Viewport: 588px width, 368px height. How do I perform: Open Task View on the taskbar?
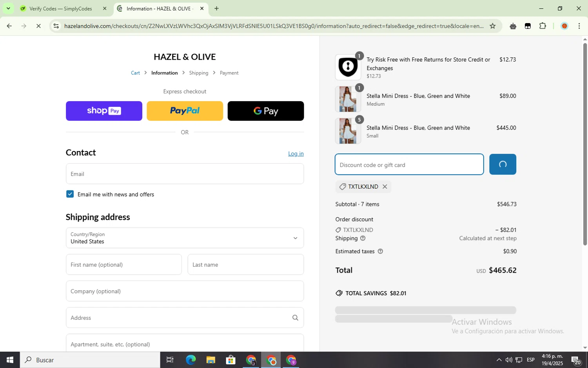click(170, 360)
